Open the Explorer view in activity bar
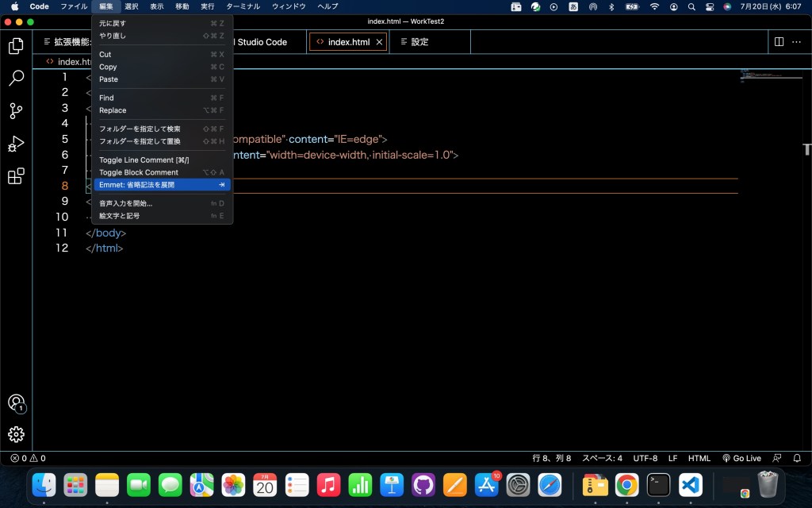812x508 pixels. pos(16,46)
